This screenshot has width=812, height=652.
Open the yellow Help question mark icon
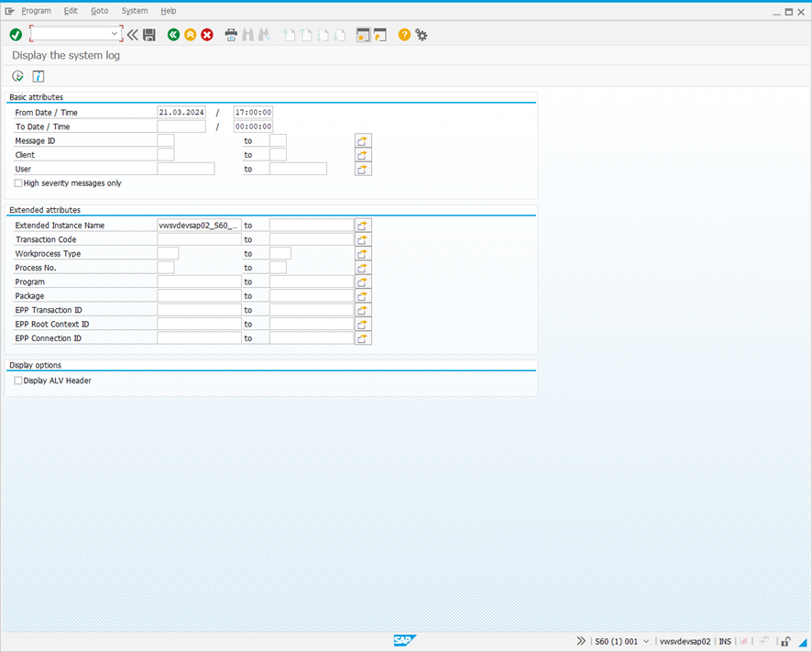pyautogui.click(x=404, y=35)
